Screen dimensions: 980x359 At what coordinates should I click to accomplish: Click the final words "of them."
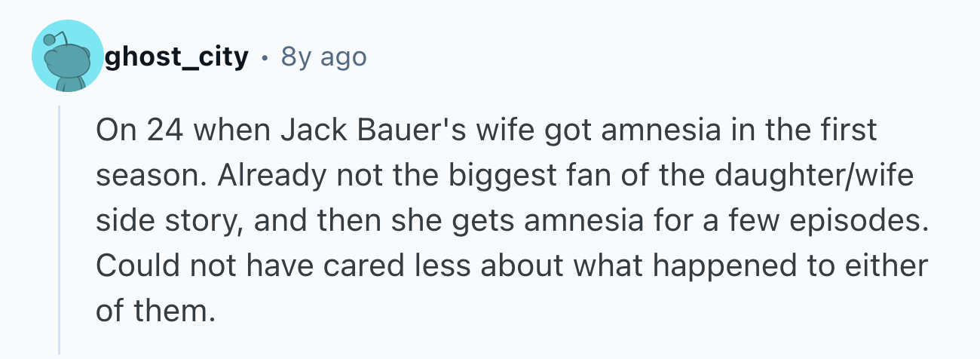[155, 311]
